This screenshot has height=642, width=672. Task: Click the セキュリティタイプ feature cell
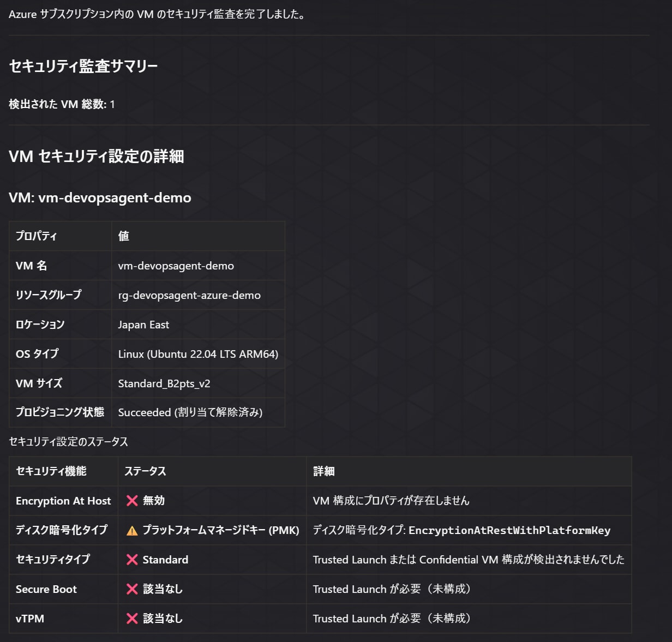pyautogui.click(x=64, y=560)
